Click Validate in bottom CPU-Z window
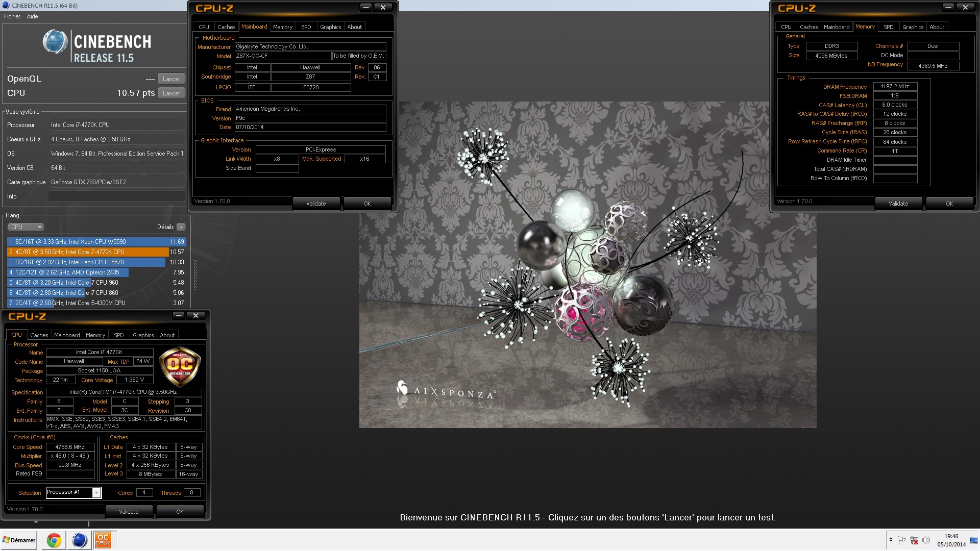This screenshot has height=551, width=980. 129,512
